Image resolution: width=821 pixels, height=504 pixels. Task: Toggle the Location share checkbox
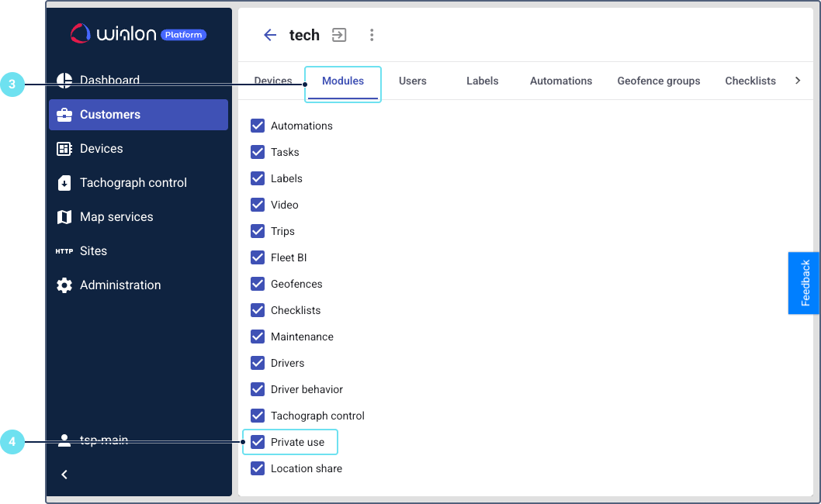click(258, 468)
